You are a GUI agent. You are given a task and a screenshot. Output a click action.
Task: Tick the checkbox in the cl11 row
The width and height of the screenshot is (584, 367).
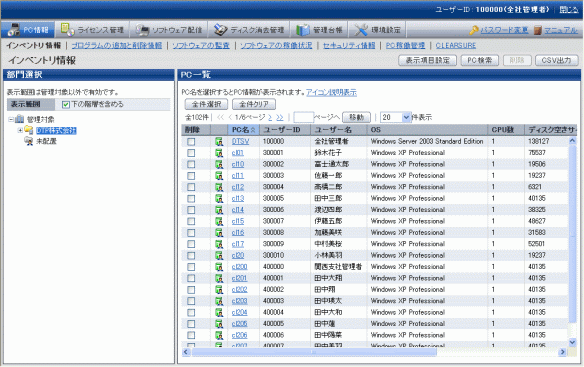(x=191, y=175)
